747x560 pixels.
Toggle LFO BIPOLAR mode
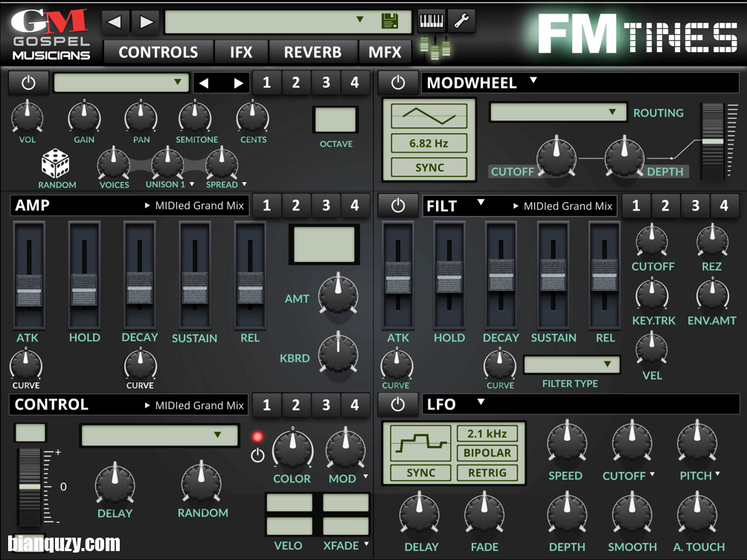point(487,453)
